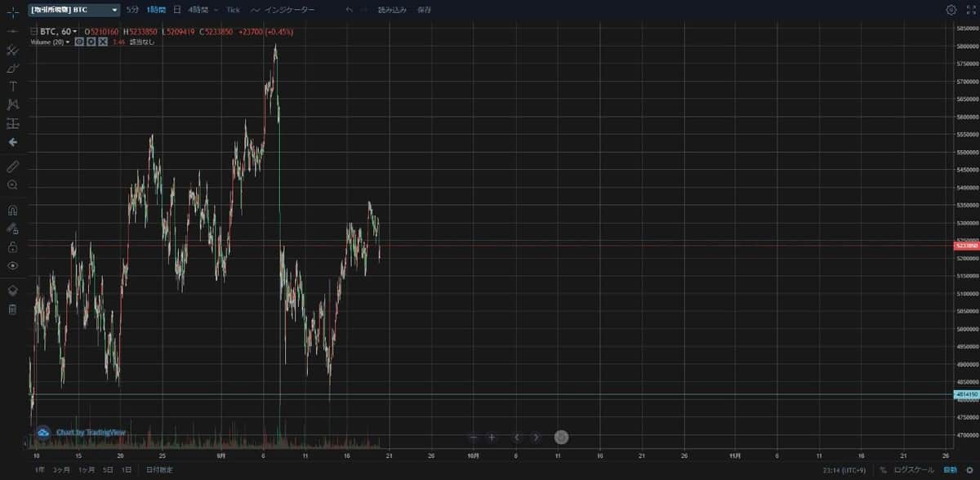Click the trash remove drawings icon
The width and height of the screenshot is (980, 480).
click(12, 309)
